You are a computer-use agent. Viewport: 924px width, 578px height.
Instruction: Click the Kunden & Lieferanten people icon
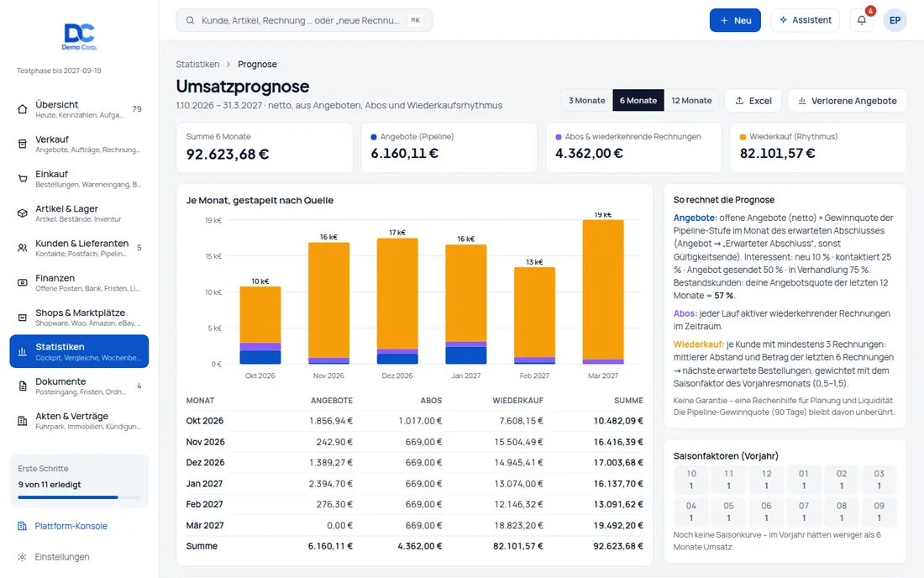[23, 248]
